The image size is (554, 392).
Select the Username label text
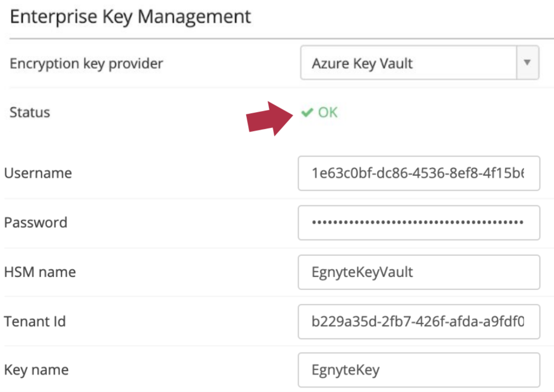[x=38, y=173]
